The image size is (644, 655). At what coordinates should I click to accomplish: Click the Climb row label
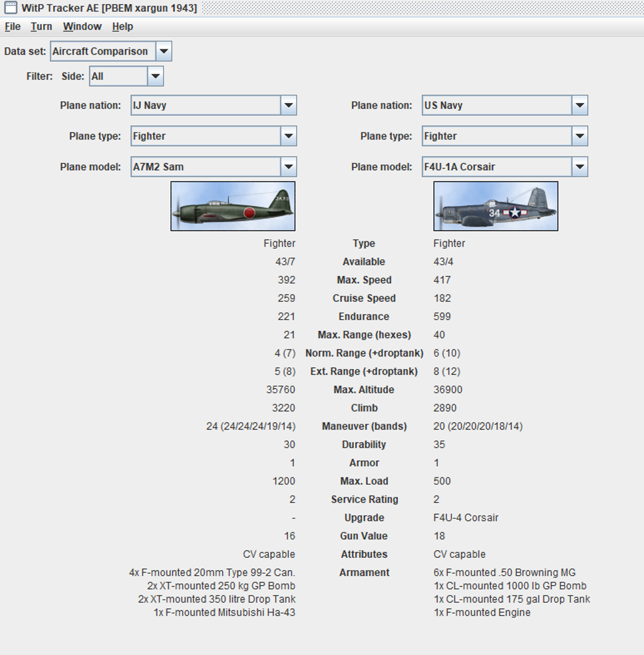364,408
